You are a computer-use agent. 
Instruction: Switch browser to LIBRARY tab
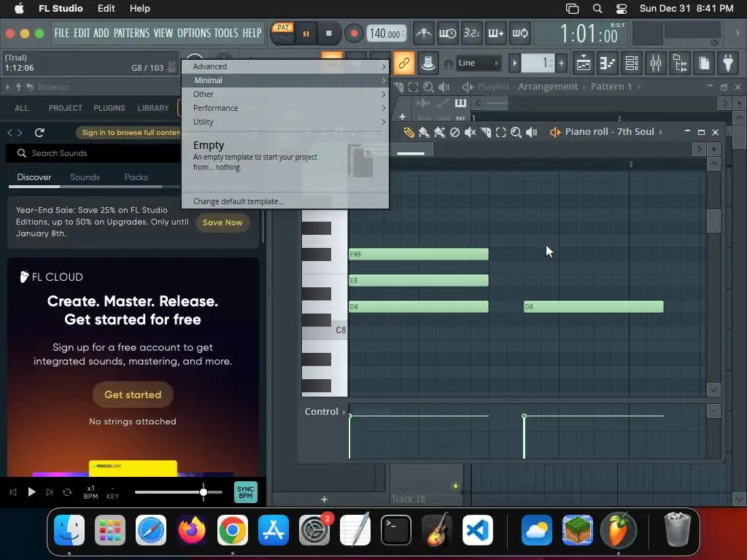[x=153, y=108]
